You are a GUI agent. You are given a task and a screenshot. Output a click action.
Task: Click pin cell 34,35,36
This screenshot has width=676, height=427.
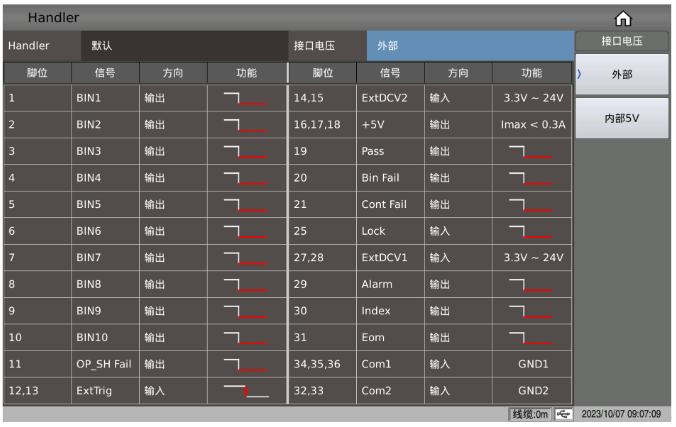click(322, 364)
